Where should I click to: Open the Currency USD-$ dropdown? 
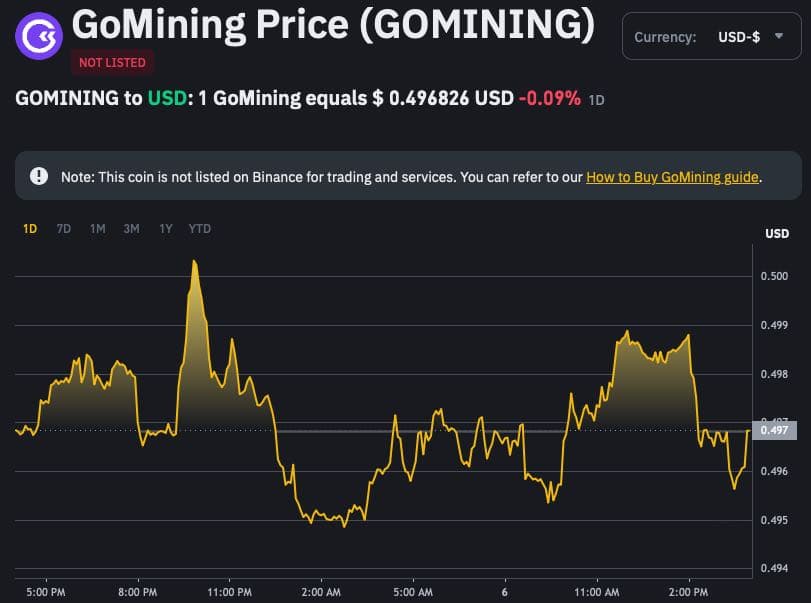711,36
